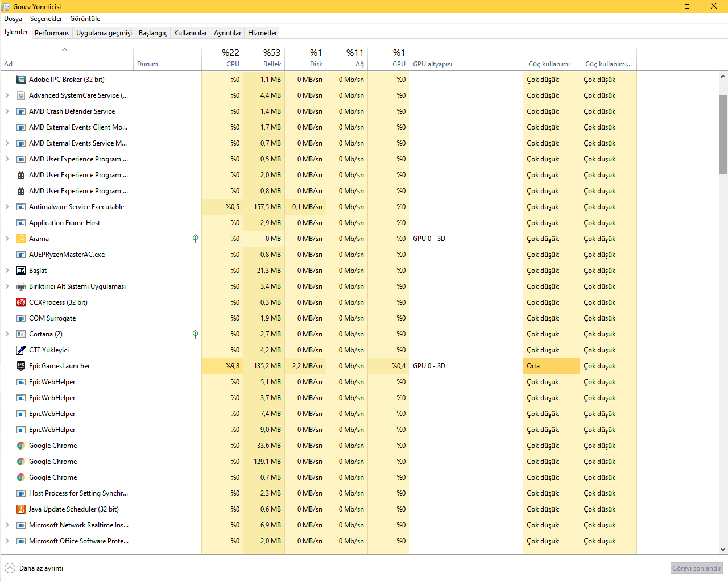728x582 pixels.
Task: Sort by the Güç kullanımı column header
Action: pyautogui.click(x=551, y=58)
